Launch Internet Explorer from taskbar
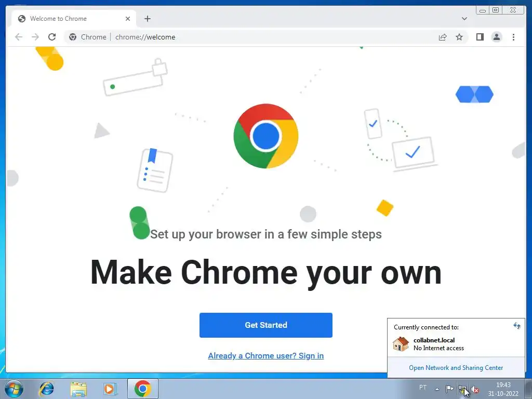The height and width of the screenshot is (399, 532). (46, 389)
